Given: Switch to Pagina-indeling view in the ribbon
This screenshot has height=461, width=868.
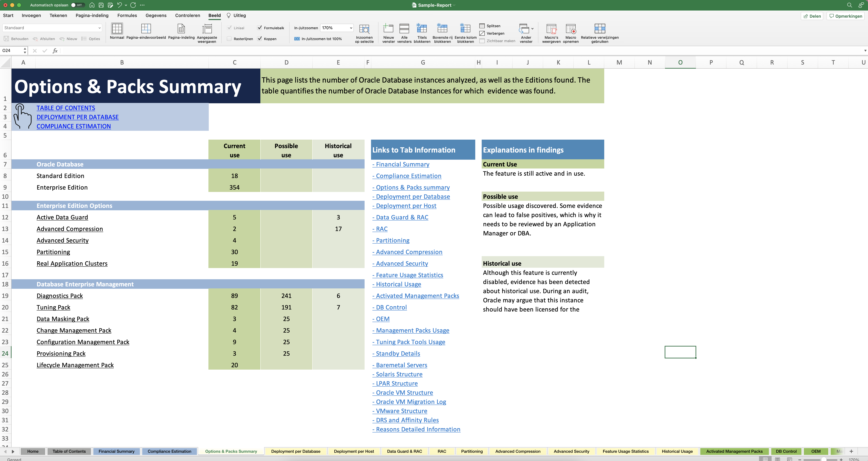Looking at the screenshot, I should tap(181, 31).
